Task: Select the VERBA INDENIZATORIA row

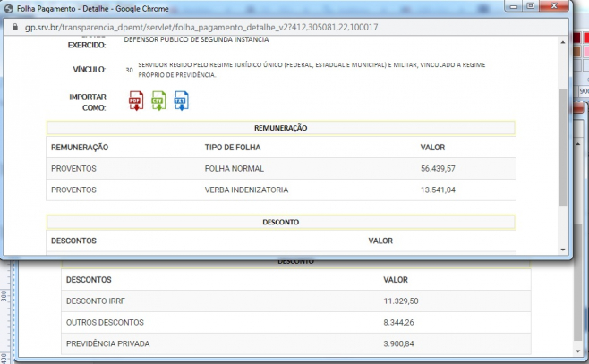Action: 280,190
